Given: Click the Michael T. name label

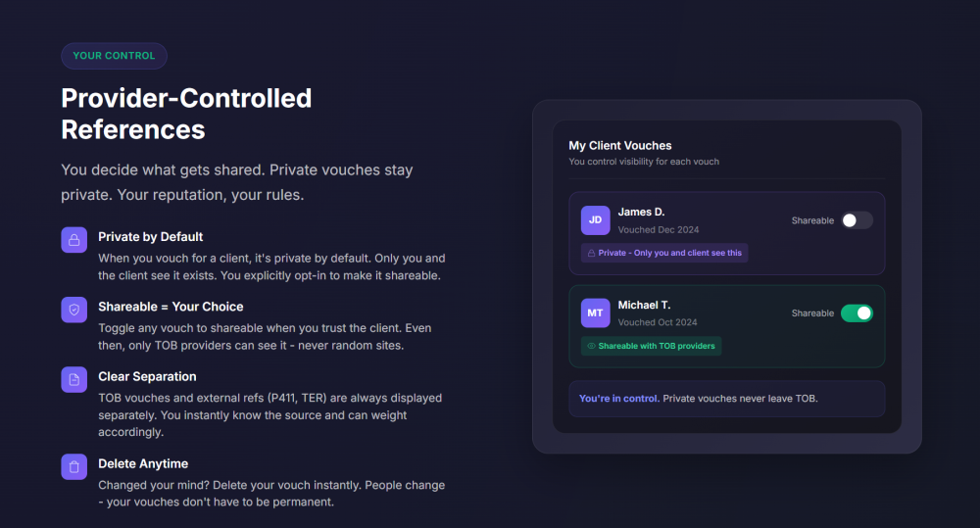Looking at the screenshot, I should point(644,305).
